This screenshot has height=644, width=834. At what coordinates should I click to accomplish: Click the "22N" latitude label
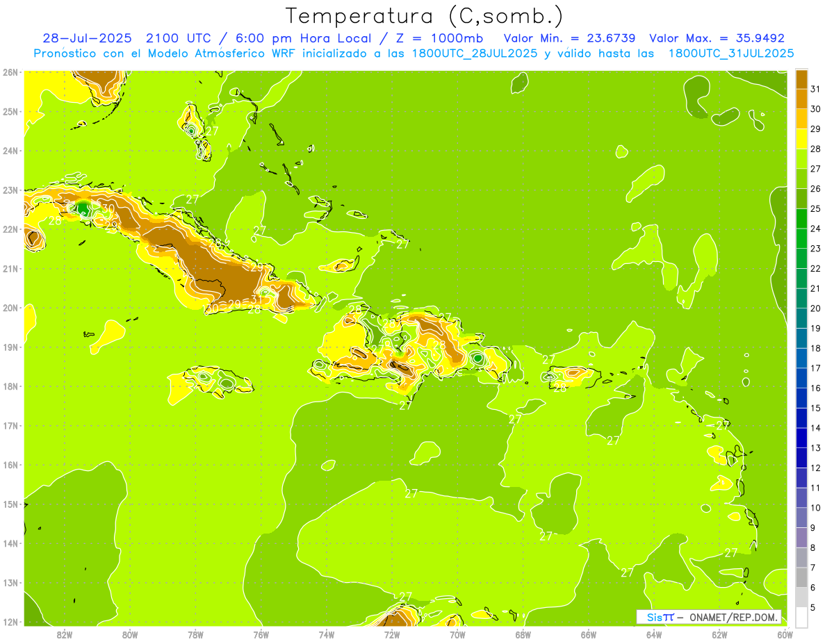(10, 229)
